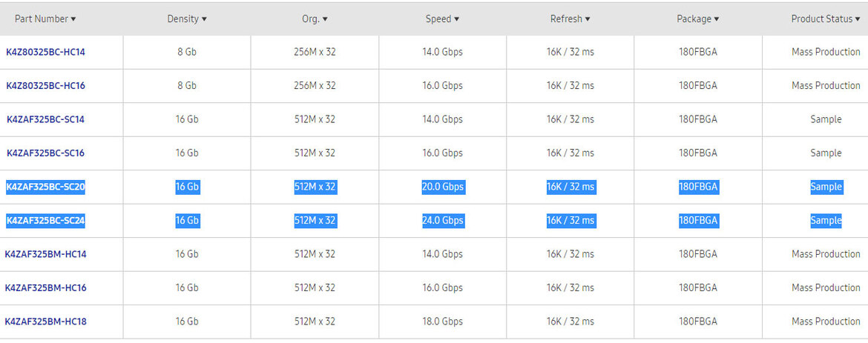Screen dimensions: 868x343
Task: Click highlighted 512M x 32 in SC24 row
Action: [315, 221]
